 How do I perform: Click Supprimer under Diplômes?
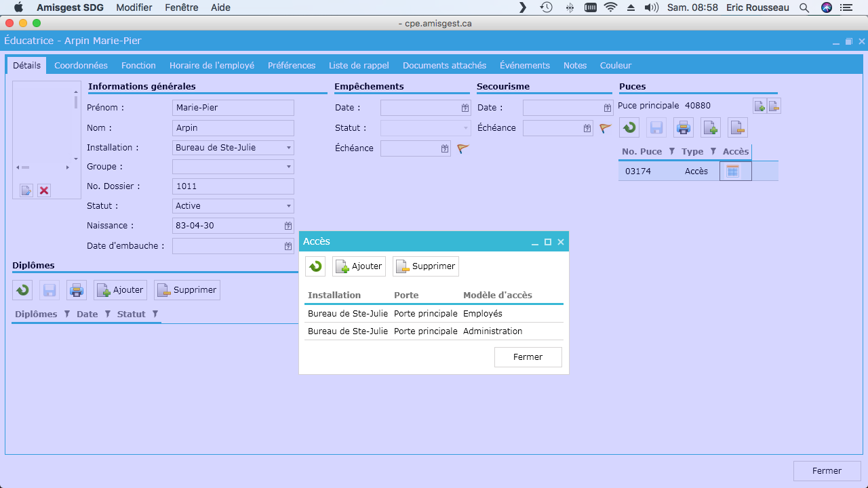[187, 290]
